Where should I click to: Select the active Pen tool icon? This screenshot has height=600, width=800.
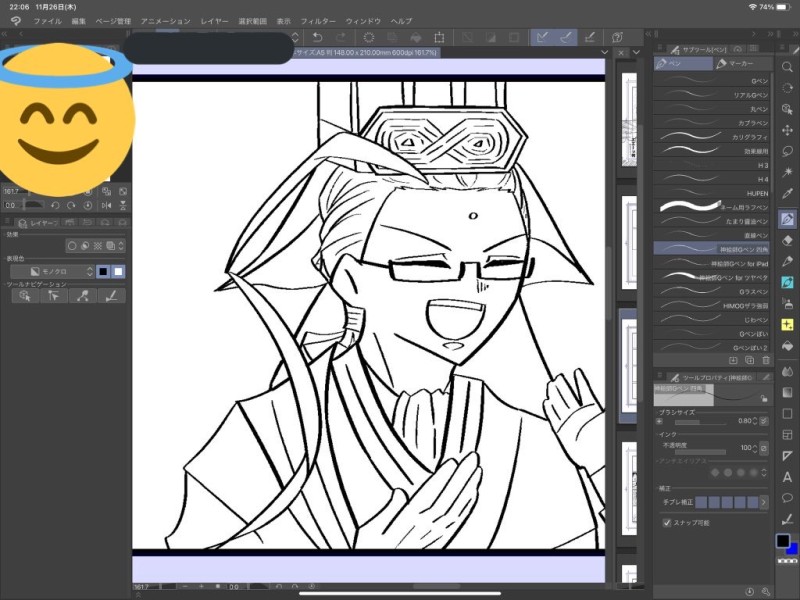pyautogui.click(x=787, y=219)
